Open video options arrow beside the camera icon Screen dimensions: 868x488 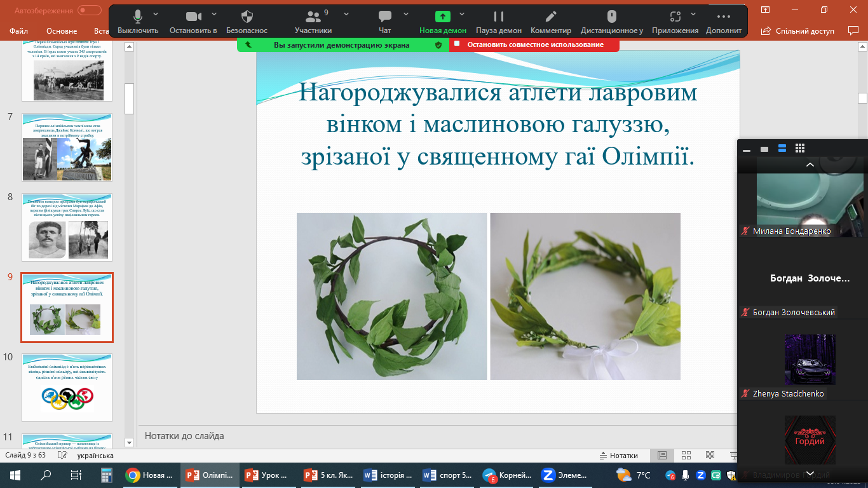coord(214,14)
